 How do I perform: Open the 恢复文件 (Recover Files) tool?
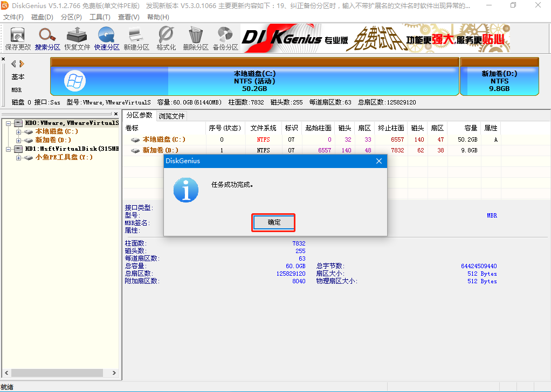click(77, 38)
